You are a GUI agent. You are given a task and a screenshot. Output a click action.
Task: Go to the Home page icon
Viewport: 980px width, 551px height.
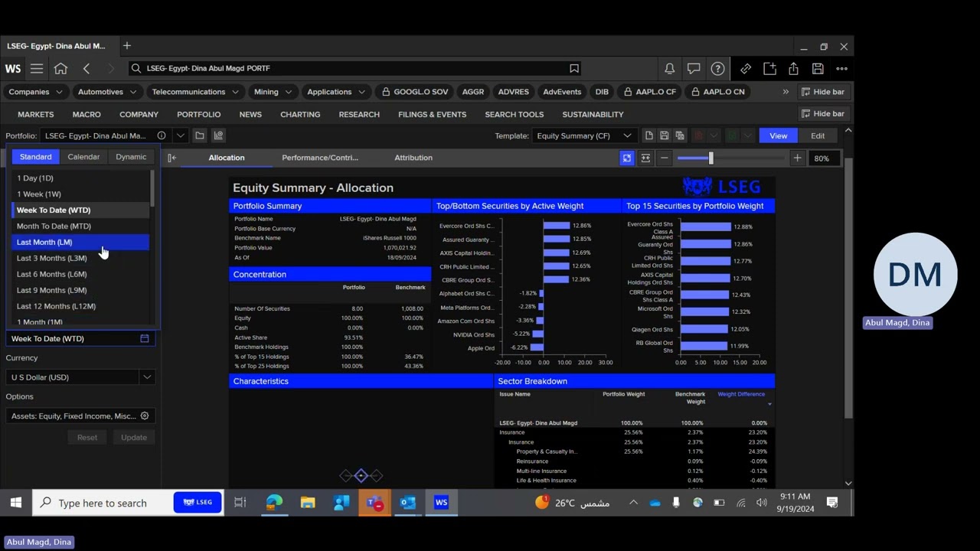pyautogui.click(x=61, y=69)
